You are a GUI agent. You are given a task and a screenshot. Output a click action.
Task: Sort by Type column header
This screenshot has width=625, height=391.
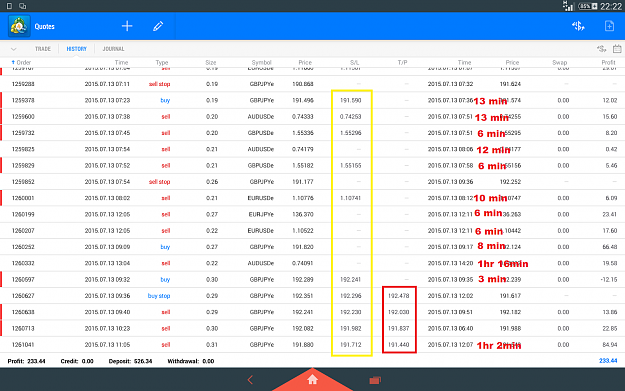162,62
